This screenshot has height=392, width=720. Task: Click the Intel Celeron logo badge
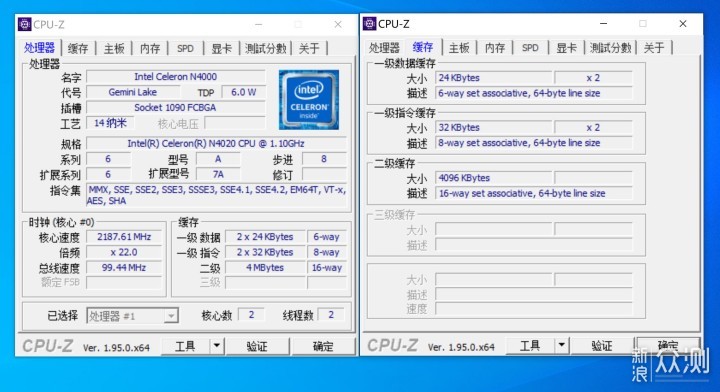(x=309, y=100)
